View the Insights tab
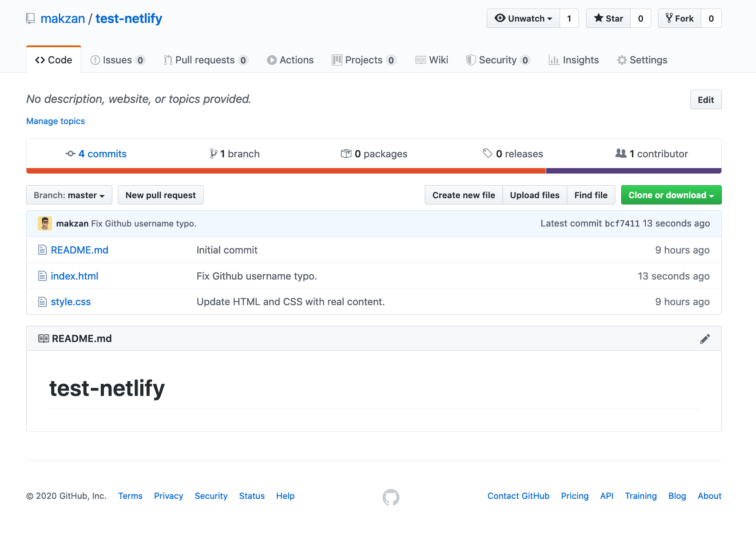The width and height of the screenshot is (756, 542). tap(574, 60)
